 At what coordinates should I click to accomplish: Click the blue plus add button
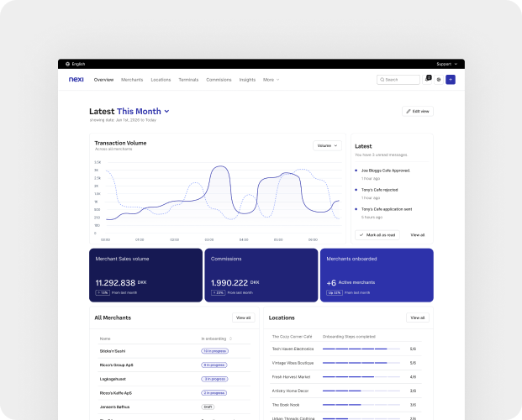[451, 80]
